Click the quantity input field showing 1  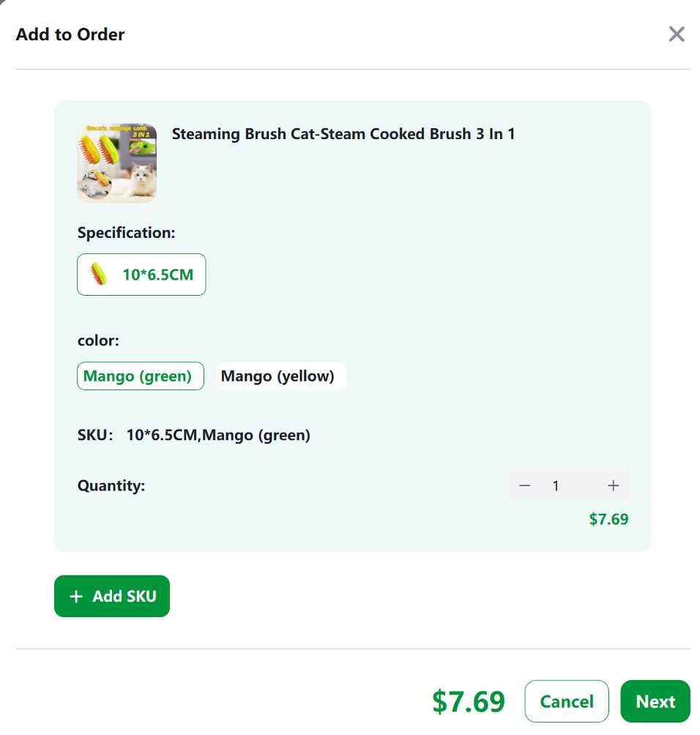[x=569, y=485]
